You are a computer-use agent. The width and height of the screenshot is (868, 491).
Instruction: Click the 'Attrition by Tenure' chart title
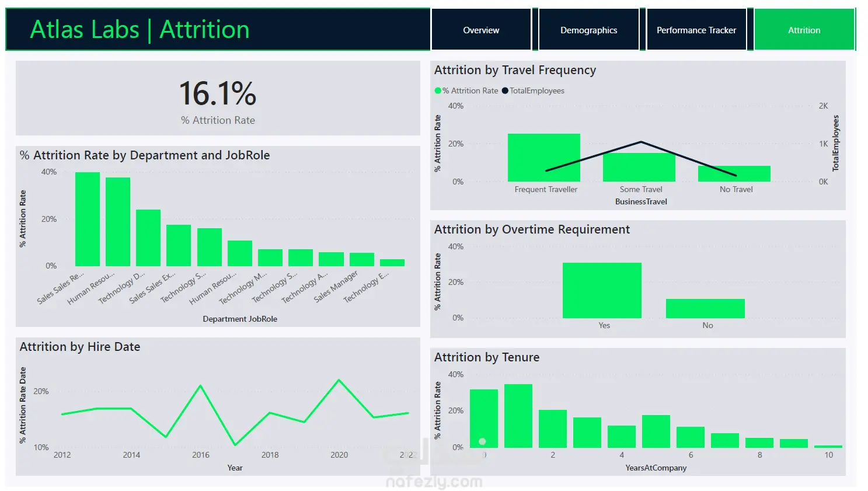pyautogui.click(x=487, y=357)
